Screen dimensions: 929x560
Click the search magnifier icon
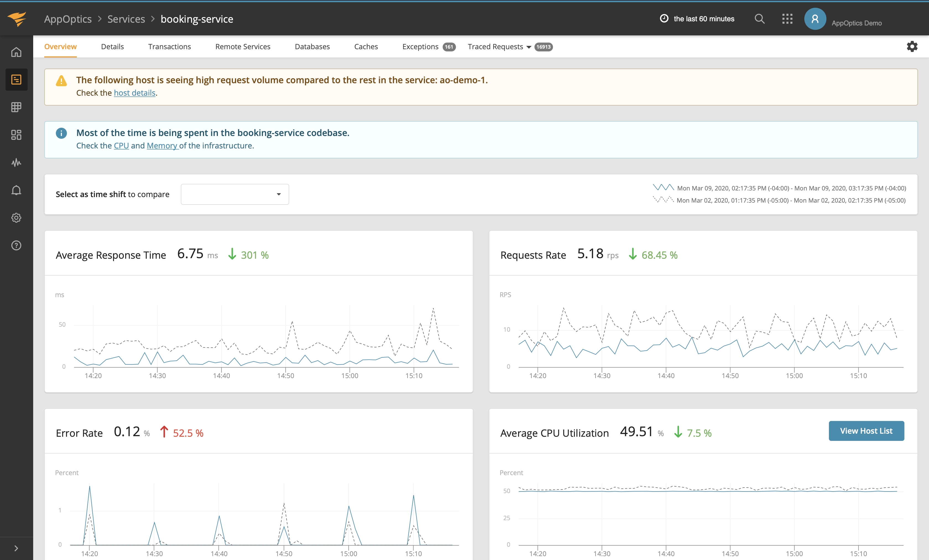(x=759, y=19)
